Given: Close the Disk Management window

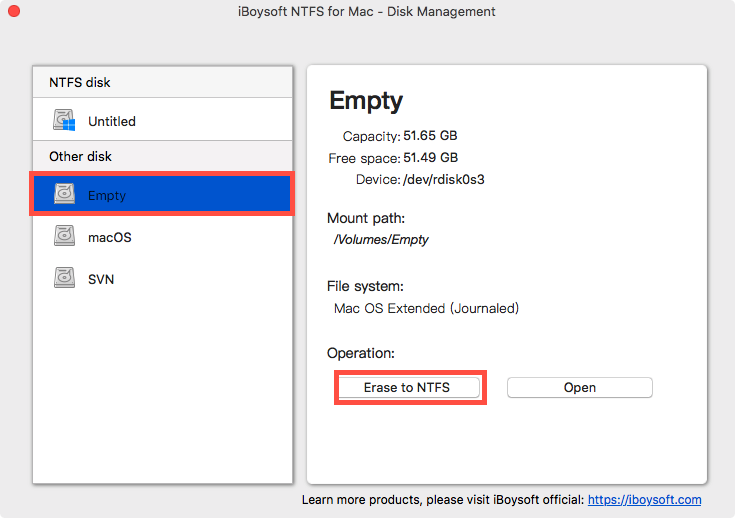Looking at the screenshot, I should coord(14,12).
